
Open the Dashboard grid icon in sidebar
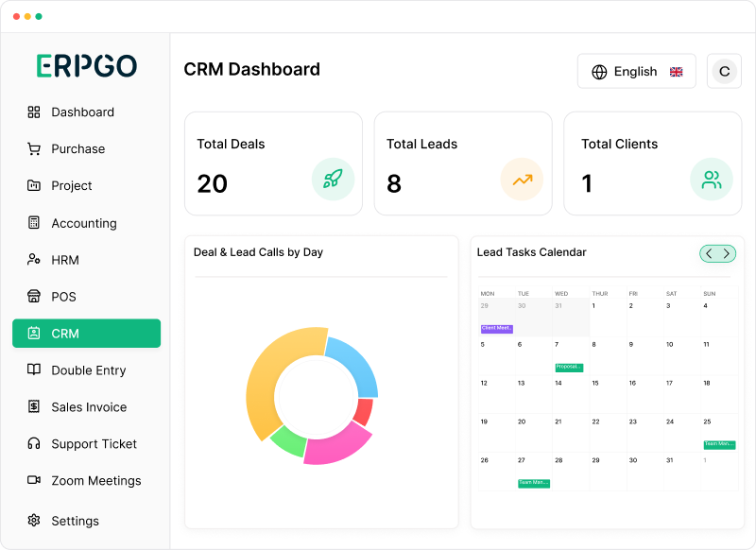pyautogui.click(x=34, y=112)
